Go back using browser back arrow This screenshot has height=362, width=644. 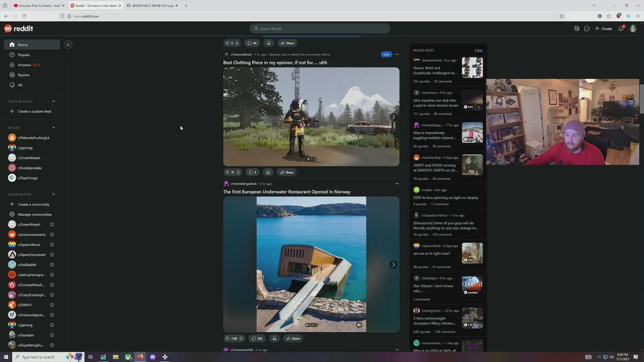(6, 16)
